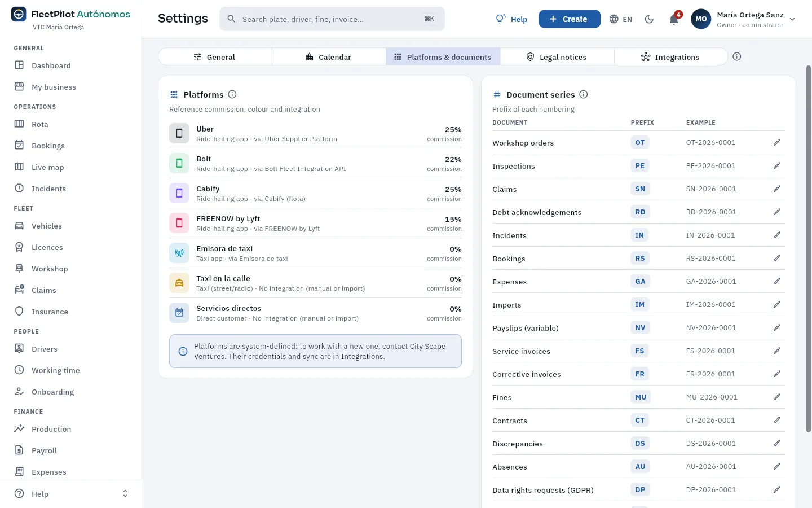Viewport: 812px width, 508px height.
Task: Open Dashboard in the sidebar
Action: pos(70,65)
